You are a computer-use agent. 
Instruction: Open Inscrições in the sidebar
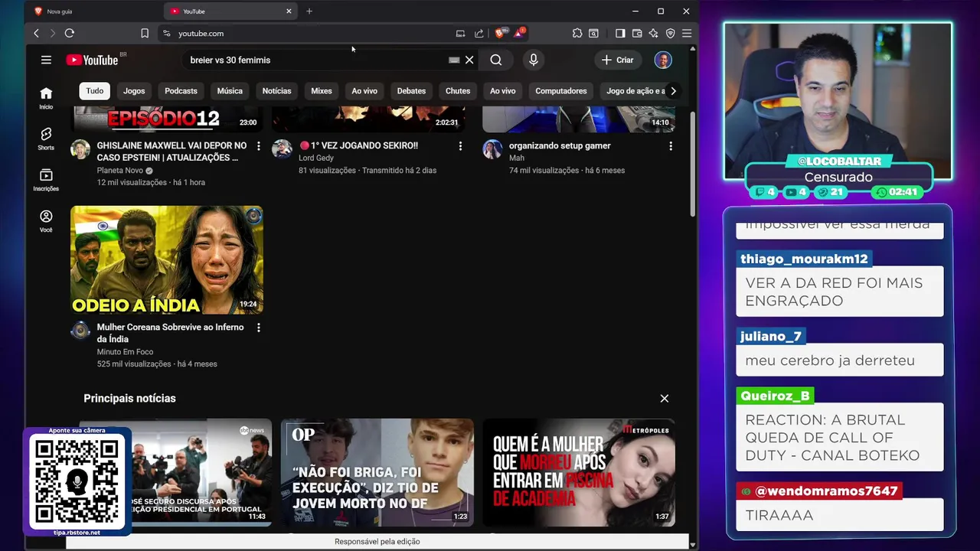pos(46,180)
